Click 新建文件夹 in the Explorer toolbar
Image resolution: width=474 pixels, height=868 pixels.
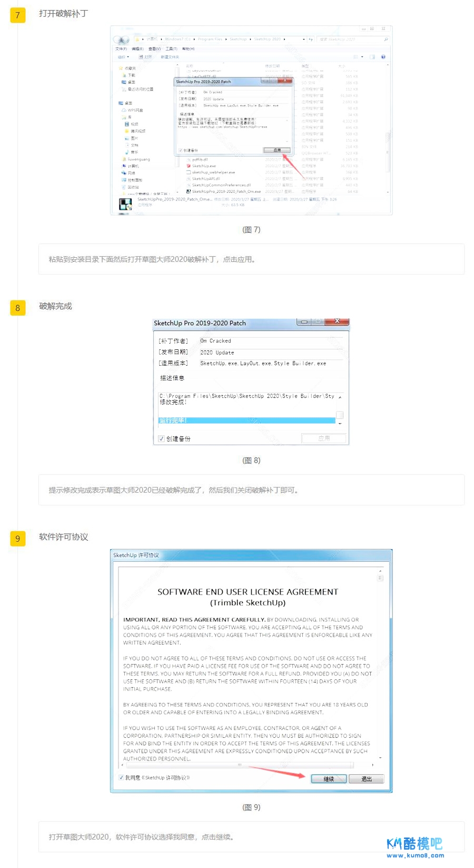tap(170, 56)
